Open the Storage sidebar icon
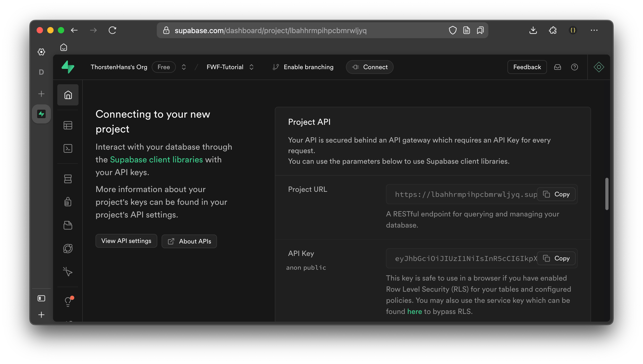Viewport: 643px width, 364px height. 68,225
